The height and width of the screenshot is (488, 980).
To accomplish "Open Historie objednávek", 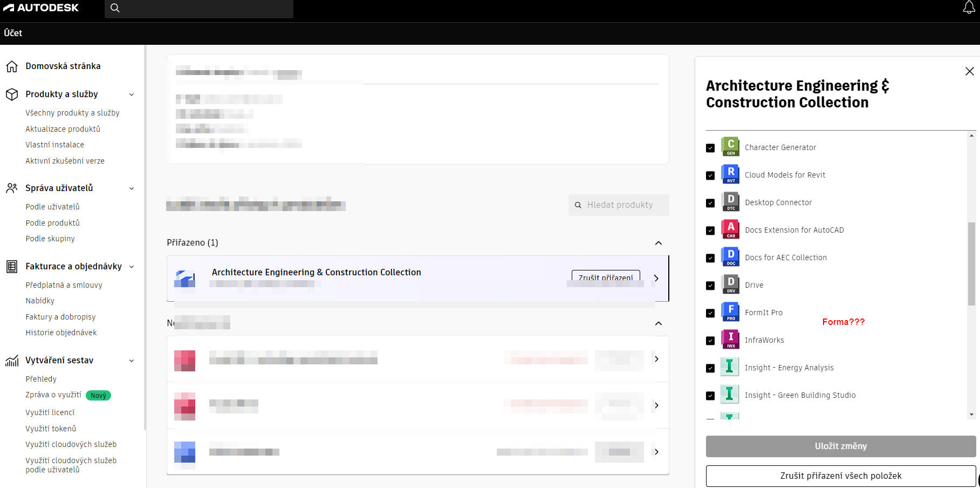I will point(61,333).
